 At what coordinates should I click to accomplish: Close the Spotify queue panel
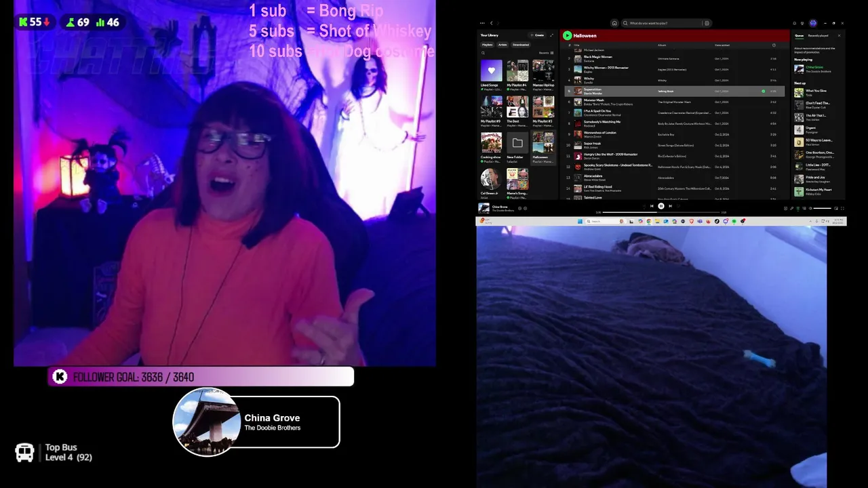click(x=839, y=35)
